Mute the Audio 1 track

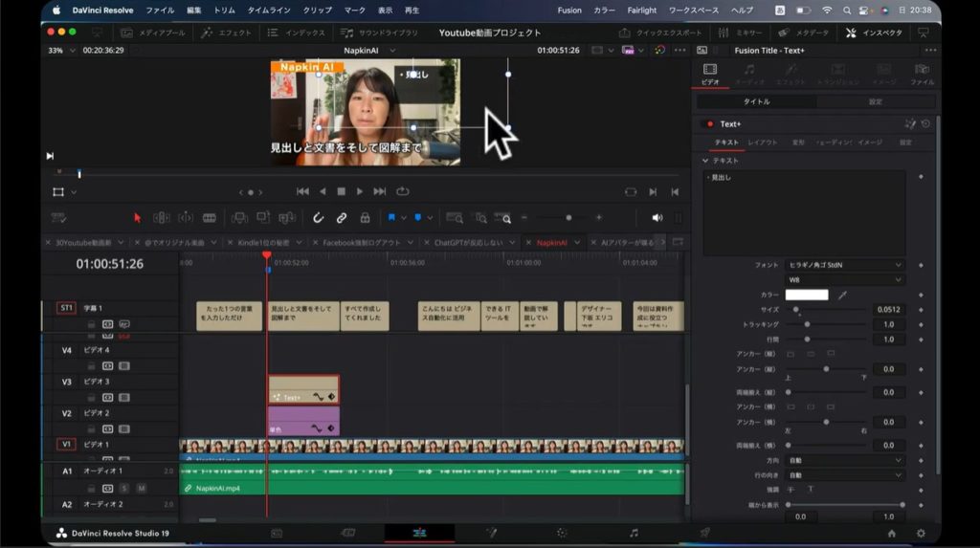(x=141, y=488)
